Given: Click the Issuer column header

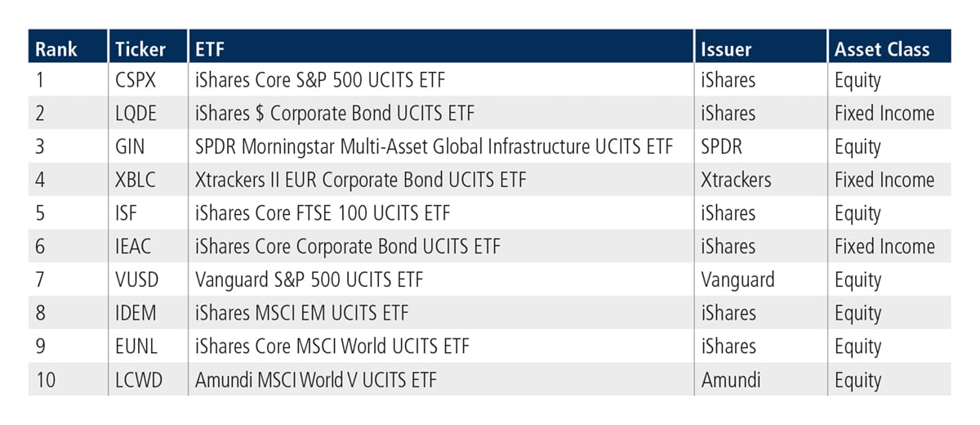Looking at the screenshot, I should (725, 49).
